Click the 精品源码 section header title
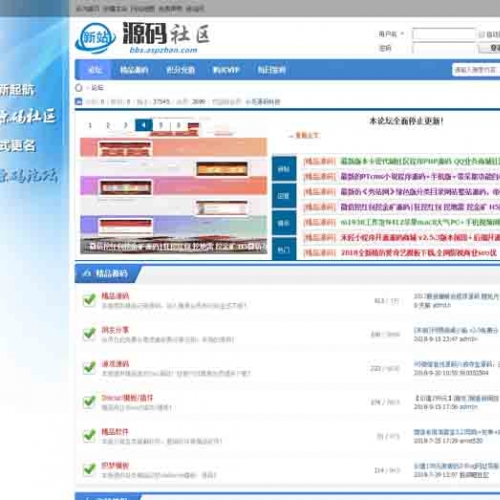This screenshot has width=500, height=500. pyautogui.click(x=111, y=274)
